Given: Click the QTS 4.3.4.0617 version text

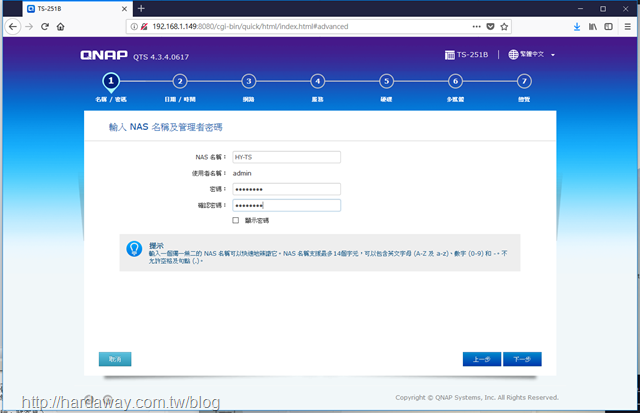Looking at the screenshot, I should click(161, 57).
